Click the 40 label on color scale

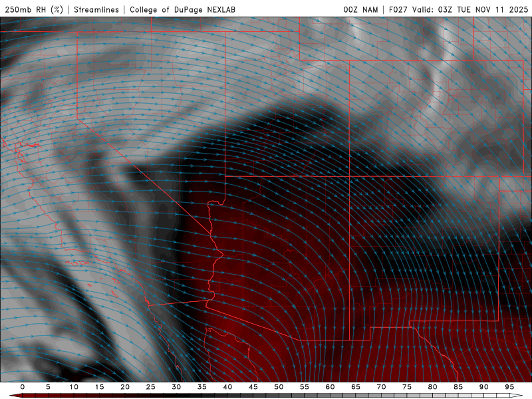pos(227,387)
